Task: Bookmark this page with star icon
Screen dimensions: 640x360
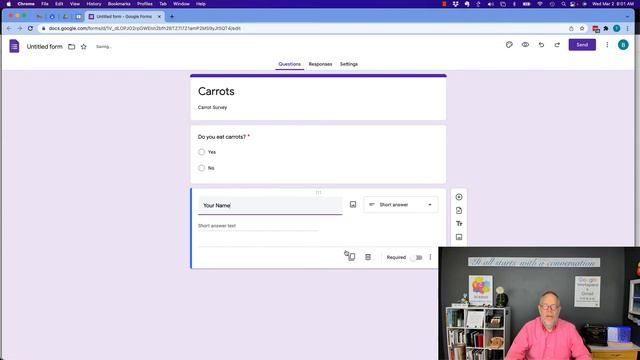Action: point(582,28)
